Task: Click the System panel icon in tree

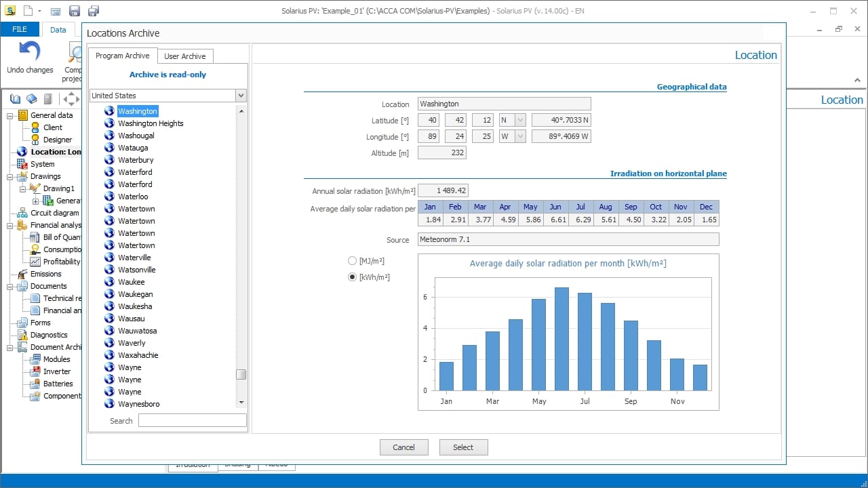Action: pyautogui.click(x=22, y=164)
